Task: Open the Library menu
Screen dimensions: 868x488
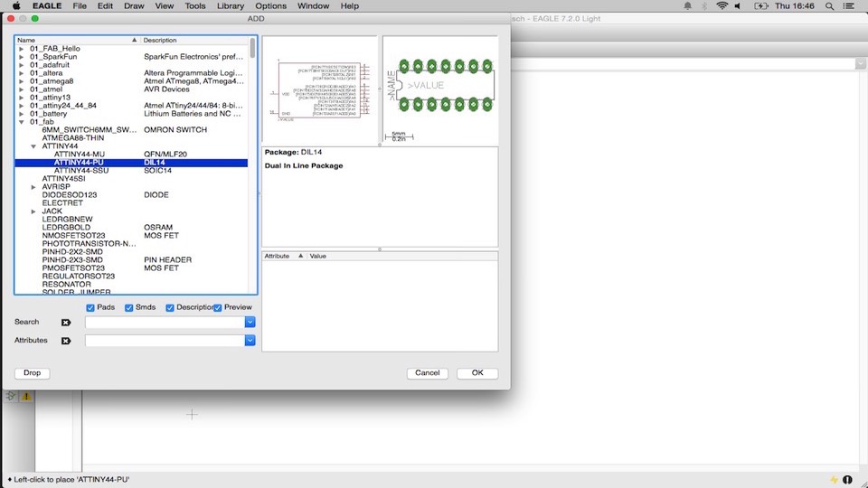Action: [x=231, y=6]
